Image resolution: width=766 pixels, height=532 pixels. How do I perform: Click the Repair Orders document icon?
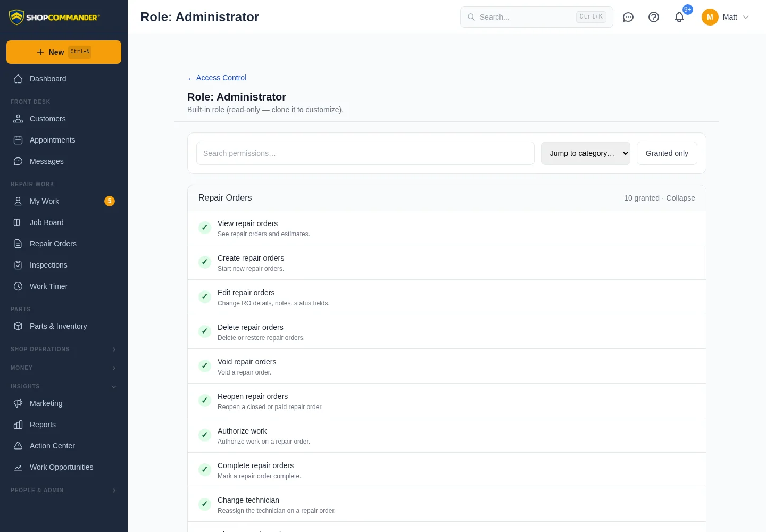18,244
